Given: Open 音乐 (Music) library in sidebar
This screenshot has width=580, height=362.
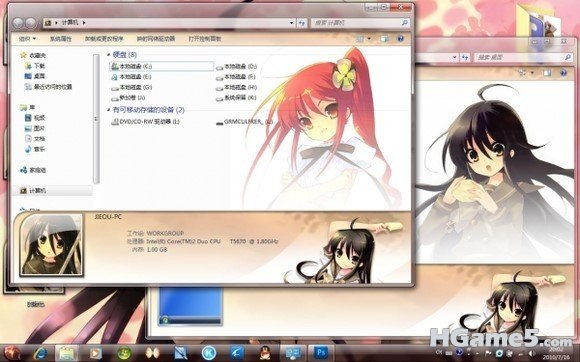Looking at the screenshot, I should click(x=35, y=149).
